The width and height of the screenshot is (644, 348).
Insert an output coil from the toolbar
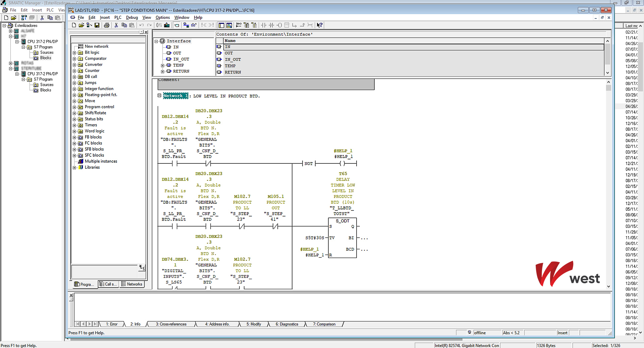point(279,25)
